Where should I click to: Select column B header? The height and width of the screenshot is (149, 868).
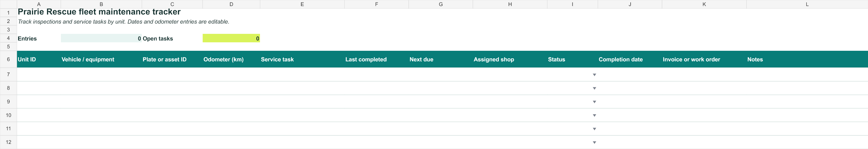[x=101, y=4]
